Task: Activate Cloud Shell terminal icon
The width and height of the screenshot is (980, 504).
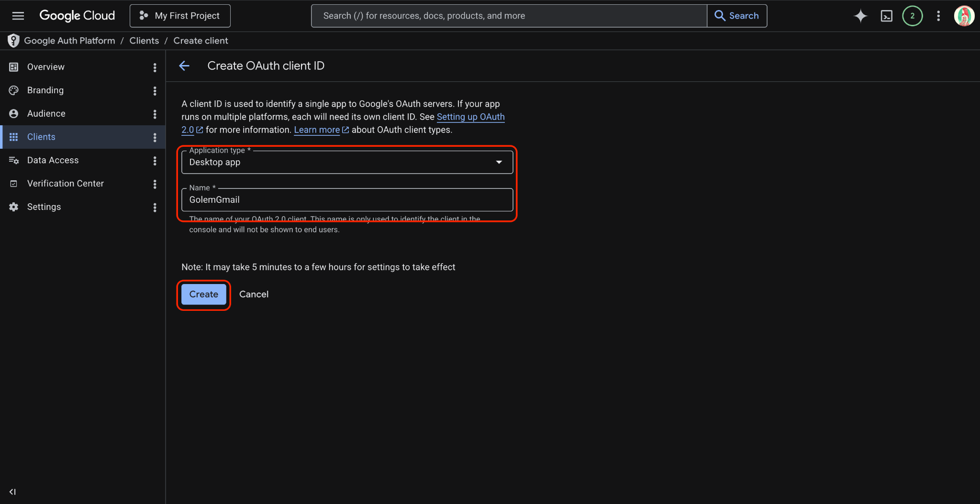Action: [886, 16]
